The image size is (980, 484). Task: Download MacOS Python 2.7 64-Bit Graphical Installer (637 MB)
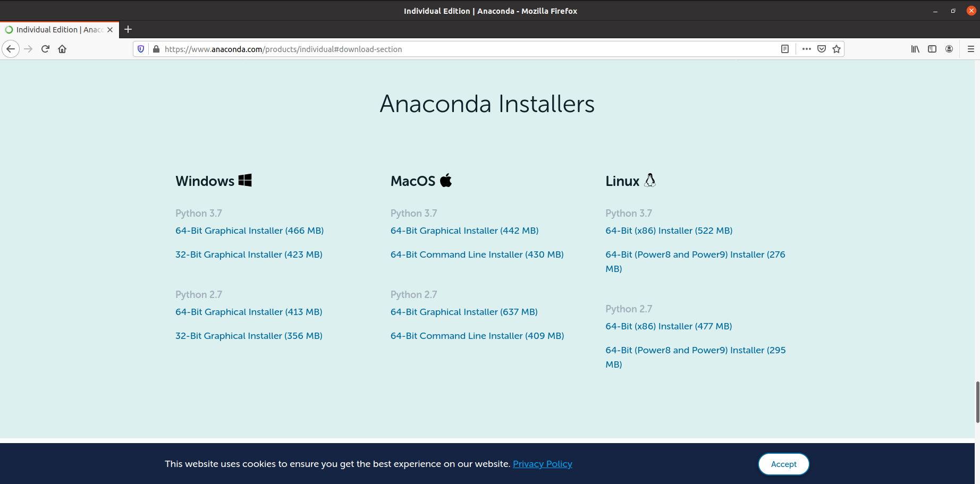[x=464, y=312]
